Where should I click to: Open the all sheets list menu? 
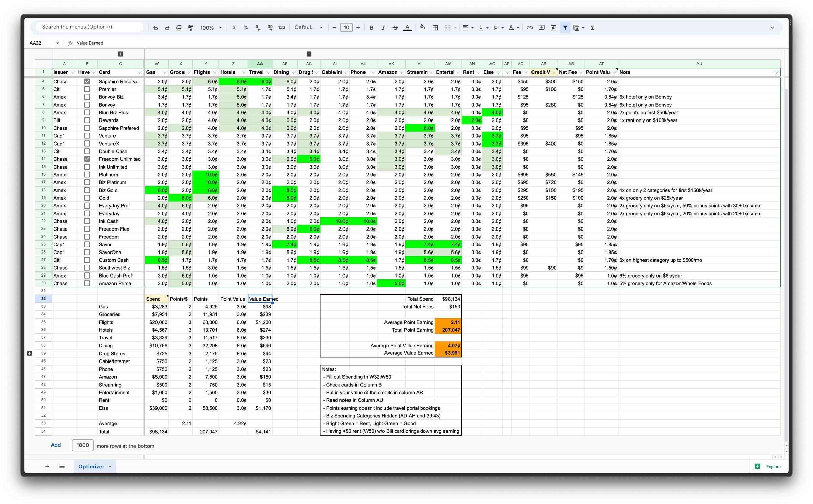pyautogui.click(x=62, y=466)
